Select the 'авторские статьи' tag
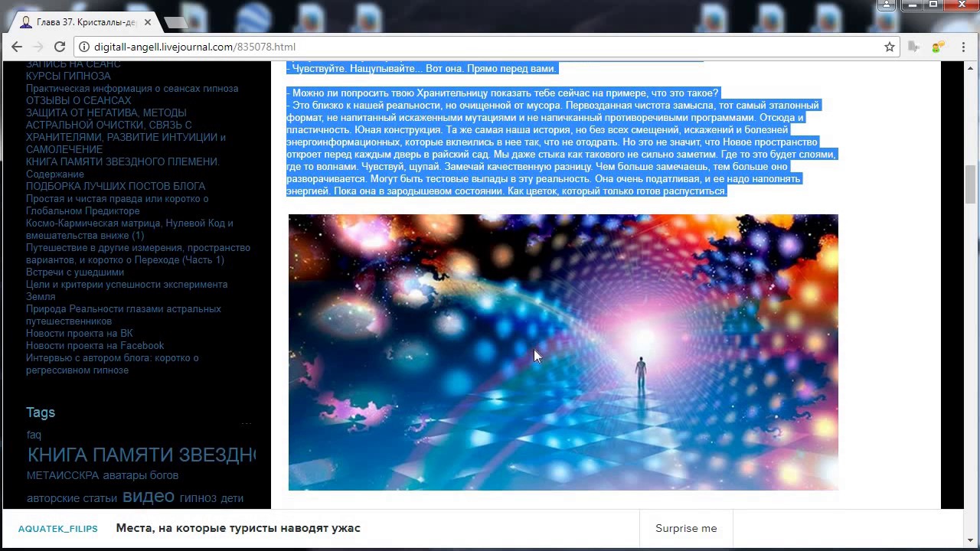 pos(72,498)
